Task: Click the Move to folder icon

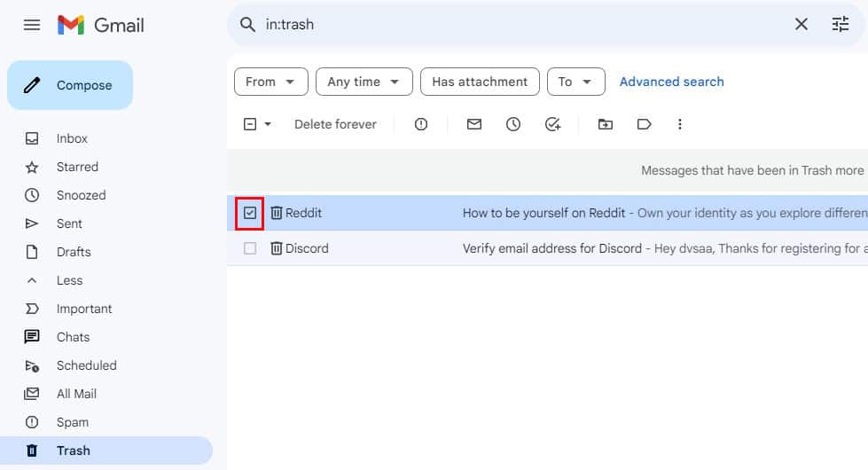Action: click(x=605, y=124)
